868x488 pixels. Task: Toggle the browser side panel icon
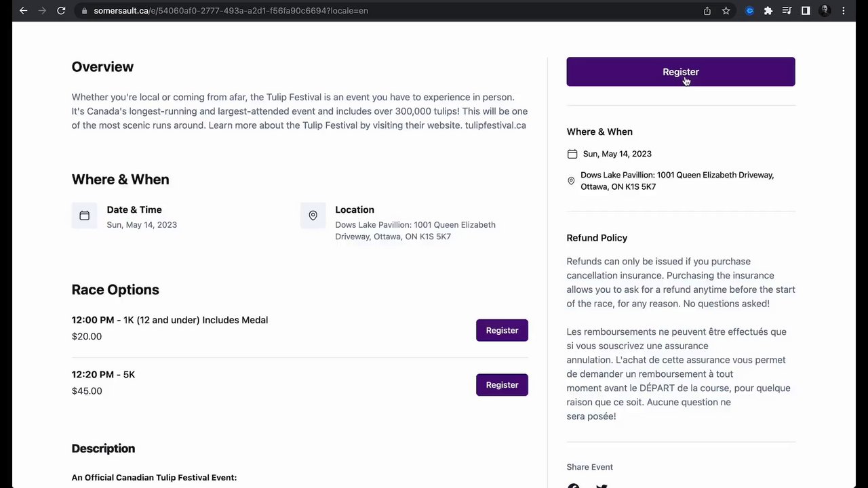[806, 11]
